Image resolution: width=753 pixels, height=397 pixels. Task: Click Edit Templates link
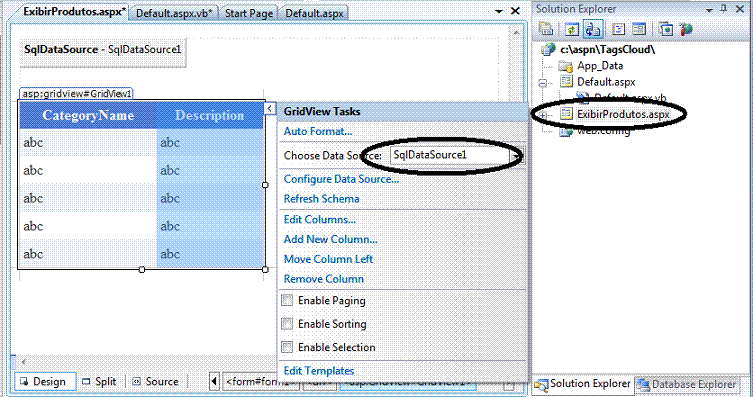318,371
